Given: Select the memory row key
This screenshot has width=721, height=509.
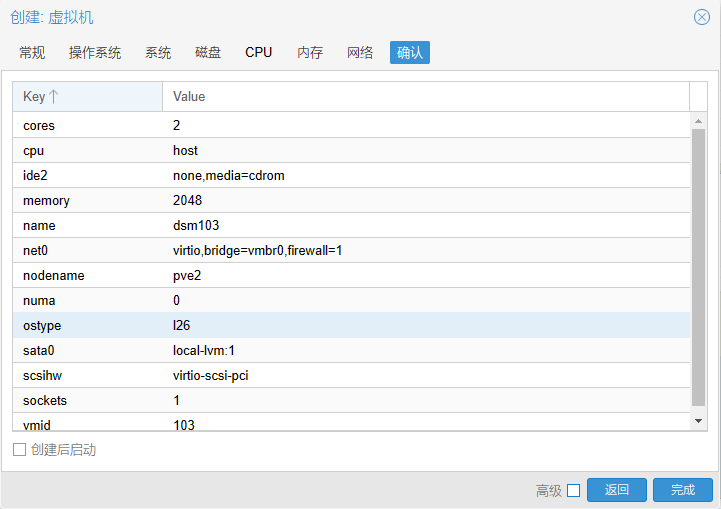Looking at the screenshot, I should tap(46, 201).
